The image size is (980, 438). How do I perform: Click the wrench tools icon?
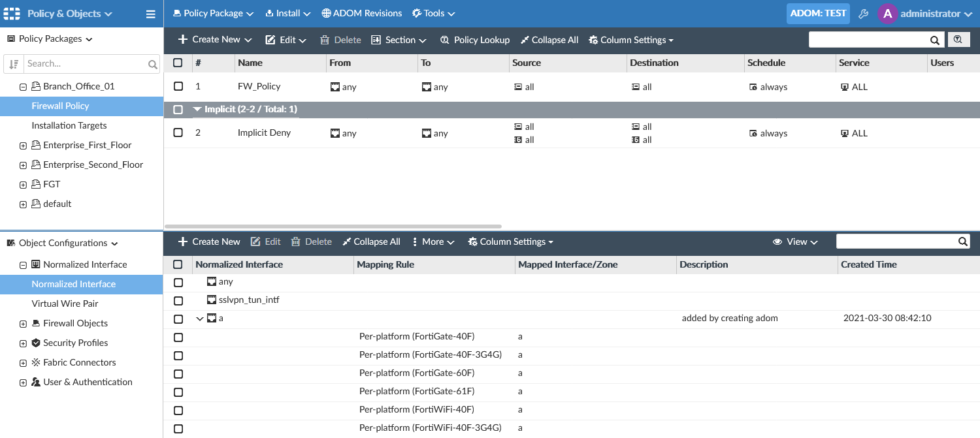click(863, 14)
